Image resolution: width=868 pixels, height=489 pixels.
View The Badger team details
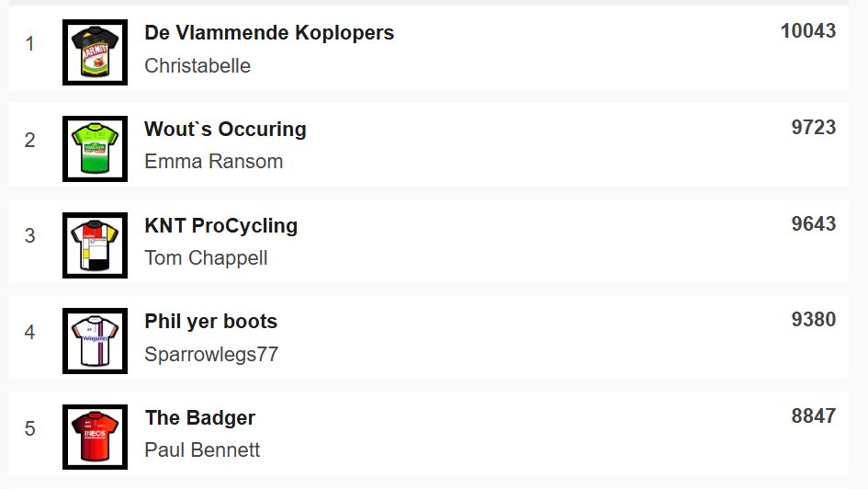[x=200, y=418]
